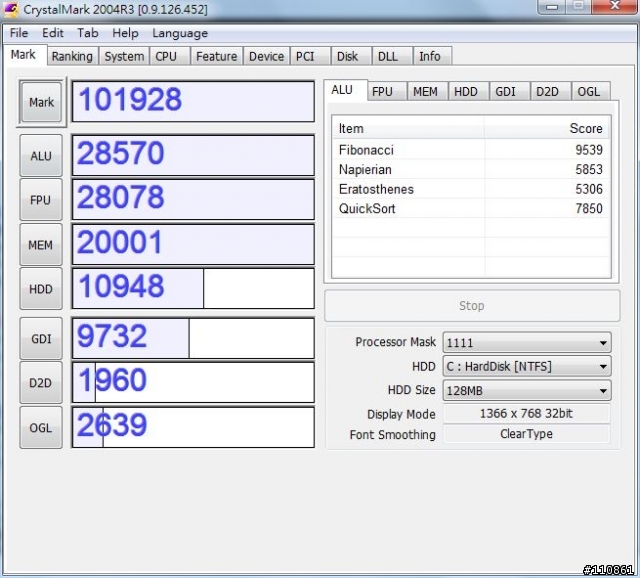Switch to the Feature tab
The image size is (640, 578).
click(216, 56)
